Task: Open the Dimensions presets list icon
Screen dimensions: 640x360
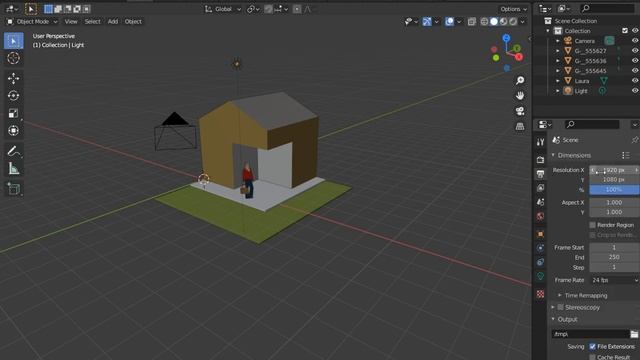Action: point(626,155)
